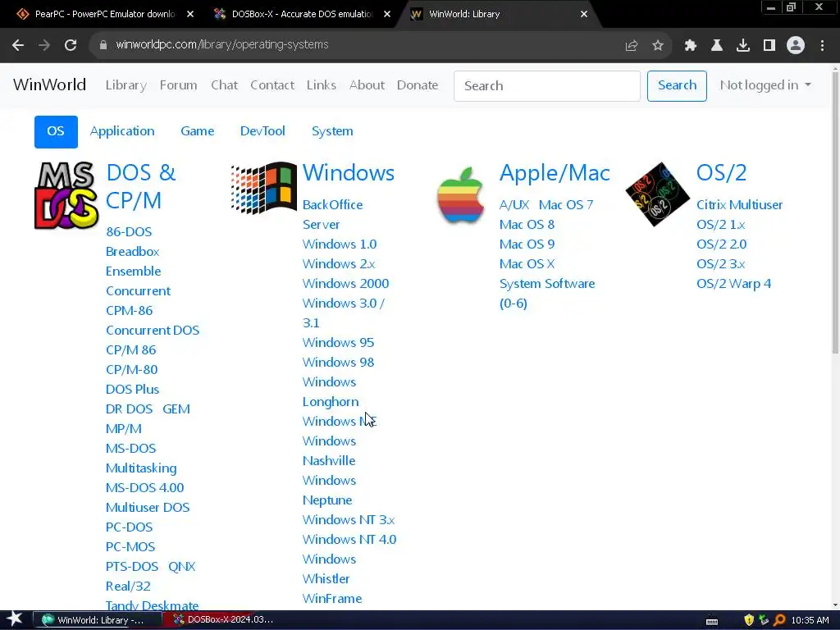Open the Links nav item
Image resolution: width=840 pixels, height=630 pixels.
pyautogui.click(x=322, y=85)
